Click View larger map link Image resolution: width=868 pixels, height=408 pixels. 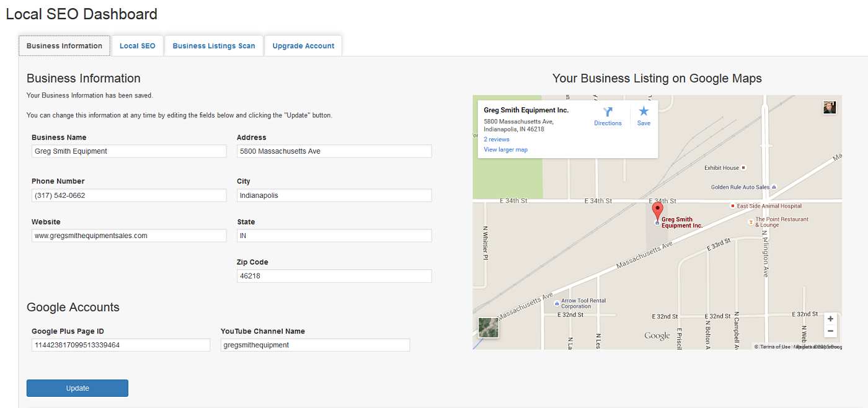pos(506,149)
